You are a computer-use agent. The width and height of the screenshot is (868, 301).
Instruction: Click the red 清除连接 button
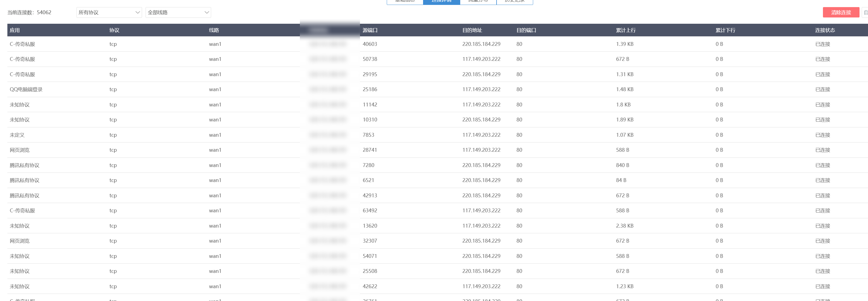pos(841,12)
